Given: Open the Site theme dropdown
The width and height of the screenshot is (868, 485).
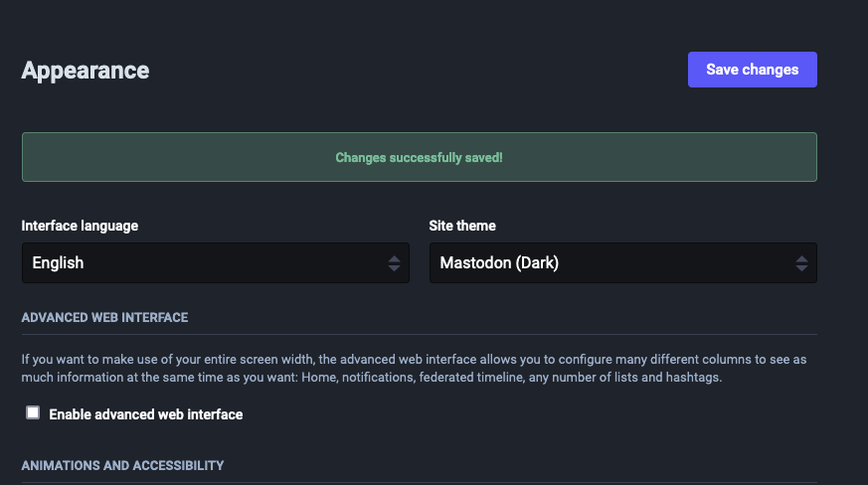Looking at the screenshot, I should [x=622, y=263].
